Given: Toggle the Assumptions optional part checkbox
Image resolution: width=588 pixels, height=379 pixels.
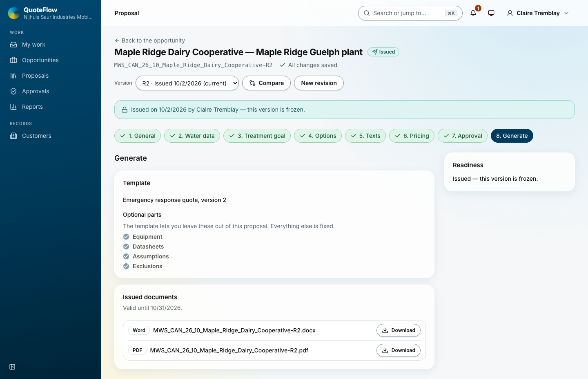Looking at the screenshot, I should point(126,256).
